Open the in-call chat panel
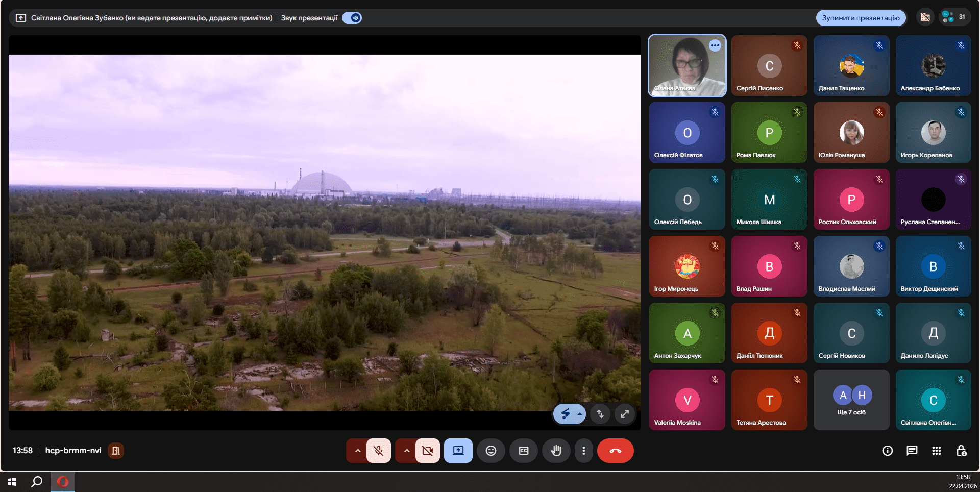980x492 pixels. tap(912, 451)
